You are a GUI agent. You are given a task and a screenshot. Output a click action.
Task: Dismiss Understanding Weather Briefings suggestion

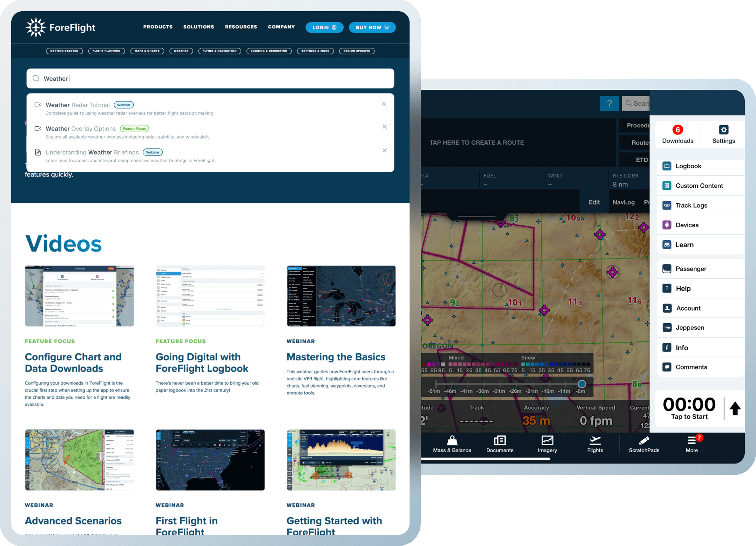[x=384, y=151]
